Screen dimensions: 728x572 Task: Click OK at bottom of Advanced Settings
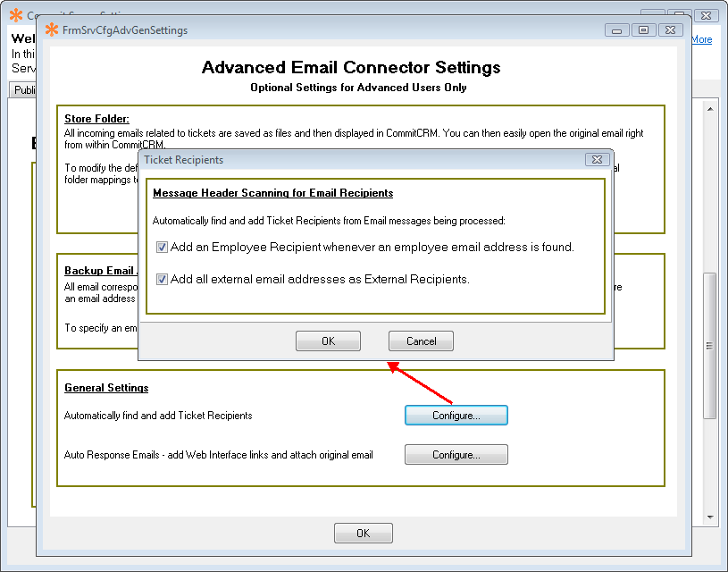(x=363, y=534)
